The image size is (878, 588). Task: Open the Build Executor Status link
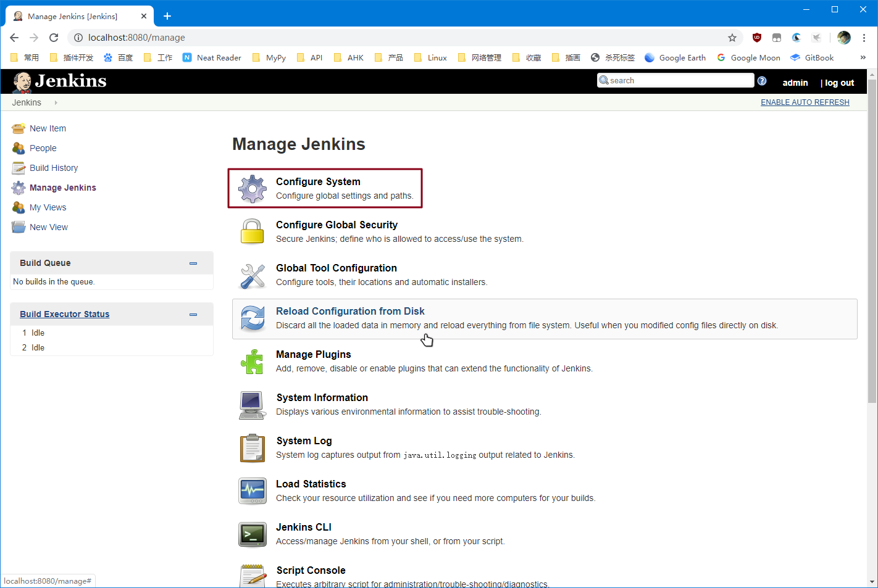[x=64, y=314]
